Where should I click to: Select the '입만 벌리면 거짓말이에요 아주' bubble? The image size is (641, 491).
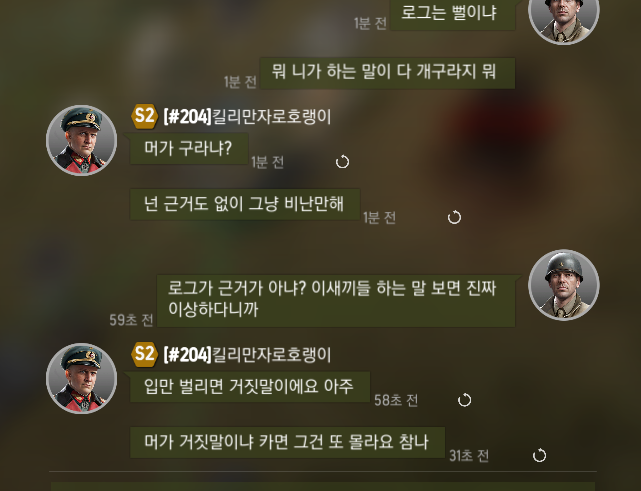coord(250,387)
